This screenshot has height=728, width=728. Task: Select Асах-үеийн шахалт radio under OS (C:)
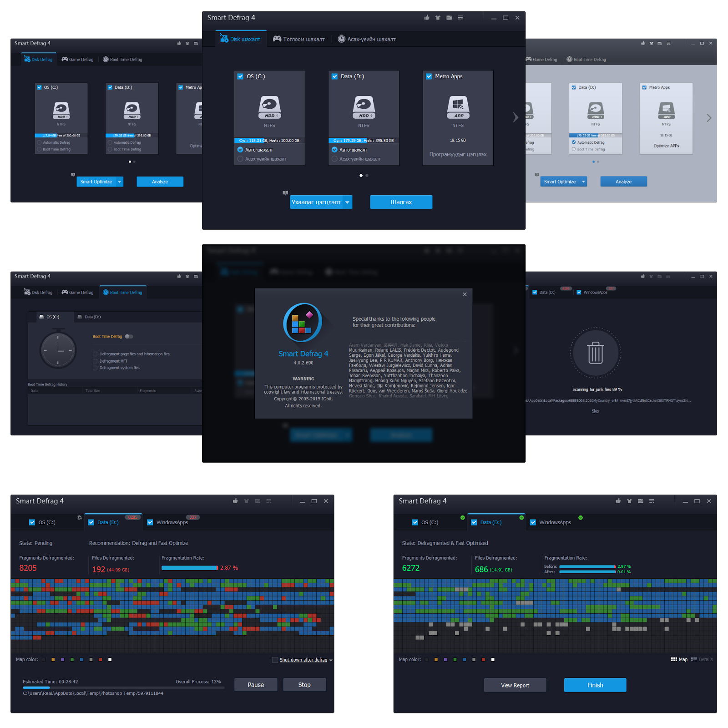(x=240, y=159)
